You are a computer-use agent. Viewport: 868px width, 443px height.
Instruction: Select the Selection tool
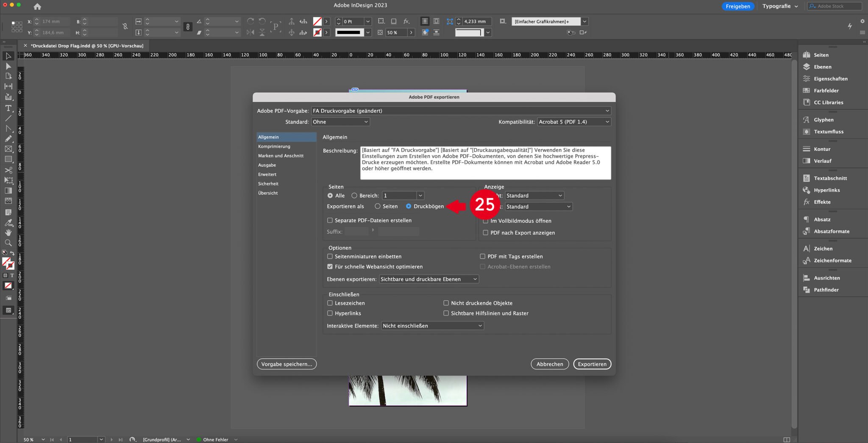[8, 56]
